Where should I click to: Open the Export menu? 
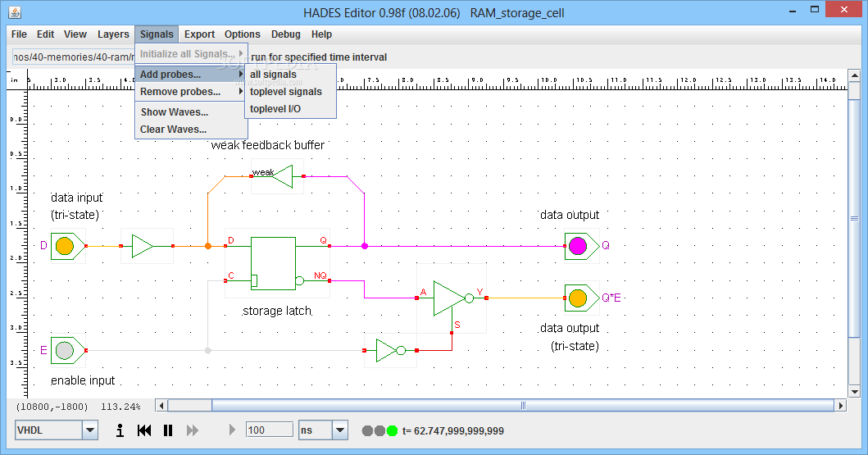[199, 34]
